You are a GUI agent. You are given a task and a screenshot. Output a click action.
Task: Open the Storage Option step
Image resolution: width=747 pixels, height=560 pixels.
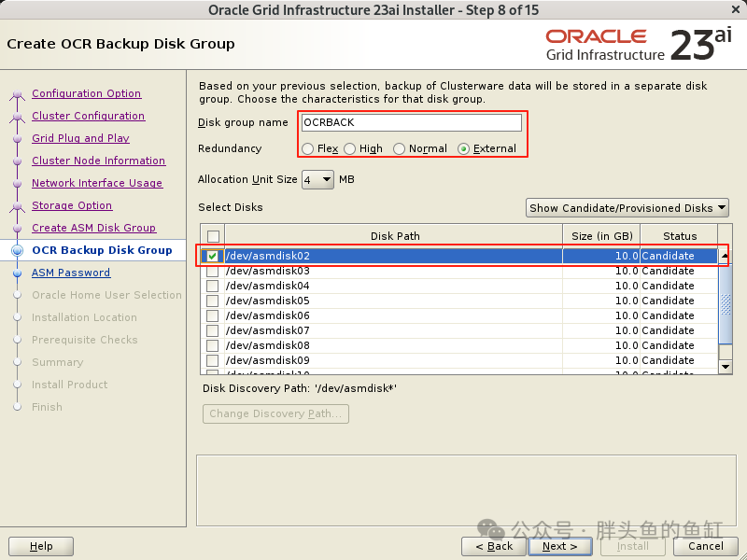click(x=72, y=205)
